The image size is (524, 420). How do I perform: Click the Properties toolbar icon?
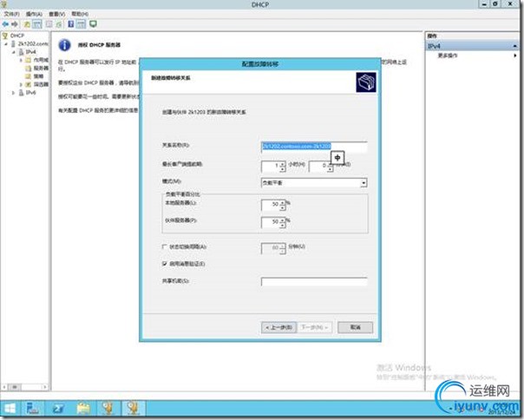click(x=49, y=24)
